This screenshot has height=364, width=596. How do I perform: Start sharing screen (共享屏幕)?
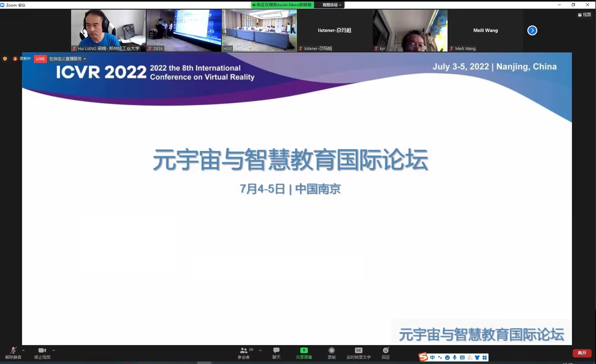(304, 353)
